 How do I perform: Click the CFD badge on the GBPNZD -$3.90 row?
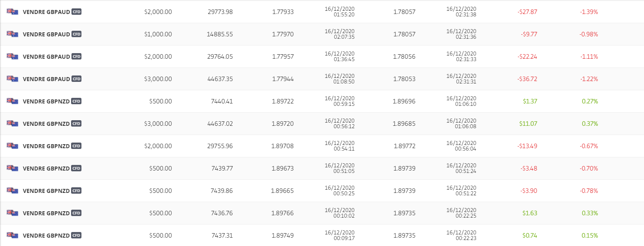tap(76, 191)
